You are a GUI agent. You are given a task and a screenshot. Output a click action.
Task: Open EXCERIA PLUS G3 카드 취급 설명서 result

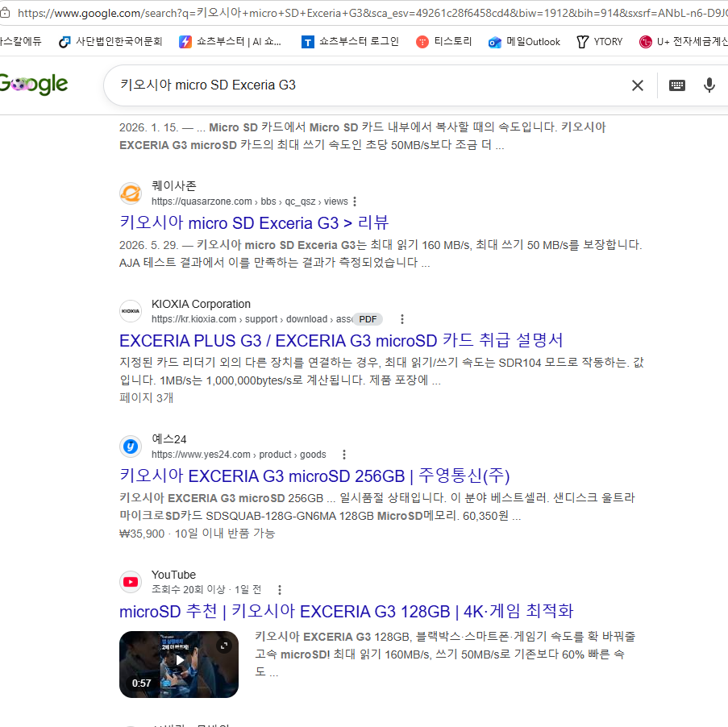pos(341,341)
